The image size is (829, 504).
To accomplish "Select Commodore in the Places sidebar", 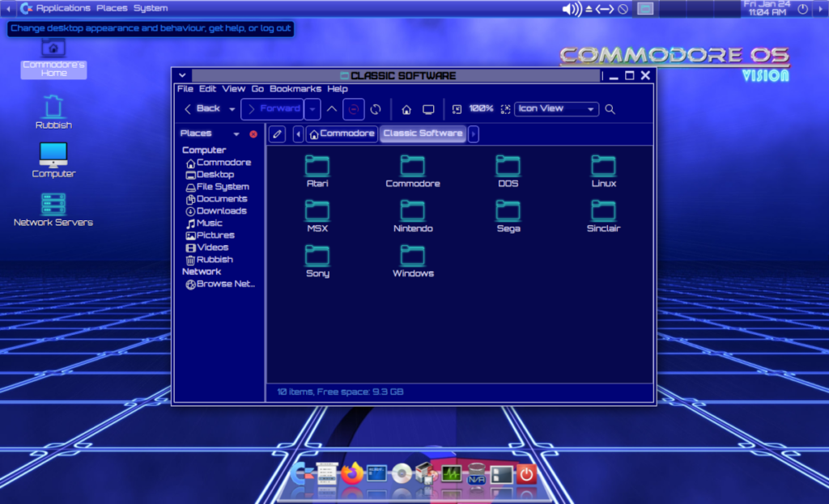I will [219, 163].
